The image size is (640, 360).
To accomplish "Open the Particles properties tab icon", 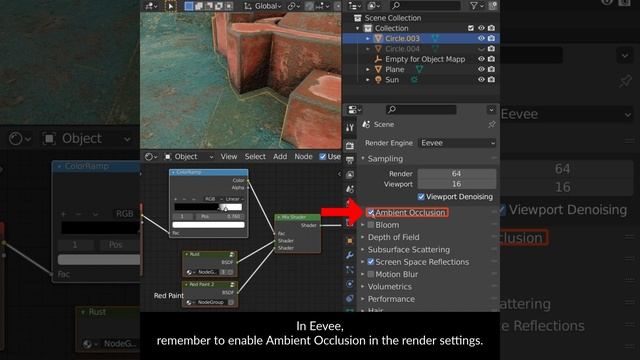I will 350,270.
